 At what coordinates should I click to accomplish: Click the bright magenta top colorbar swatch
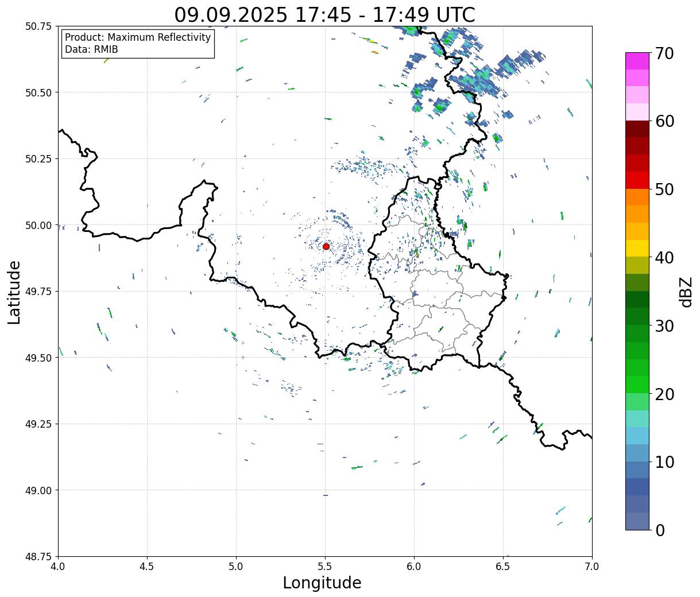[637, 61]
